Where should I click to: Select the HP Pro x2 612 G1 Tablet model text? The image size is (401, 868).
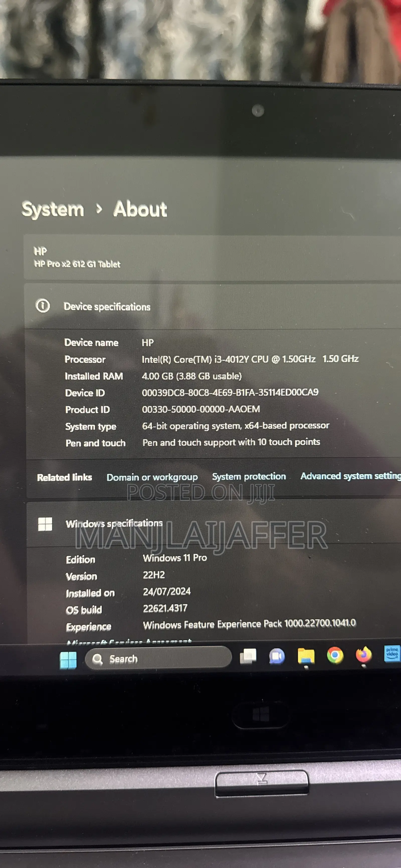click(x=77, y=264)
